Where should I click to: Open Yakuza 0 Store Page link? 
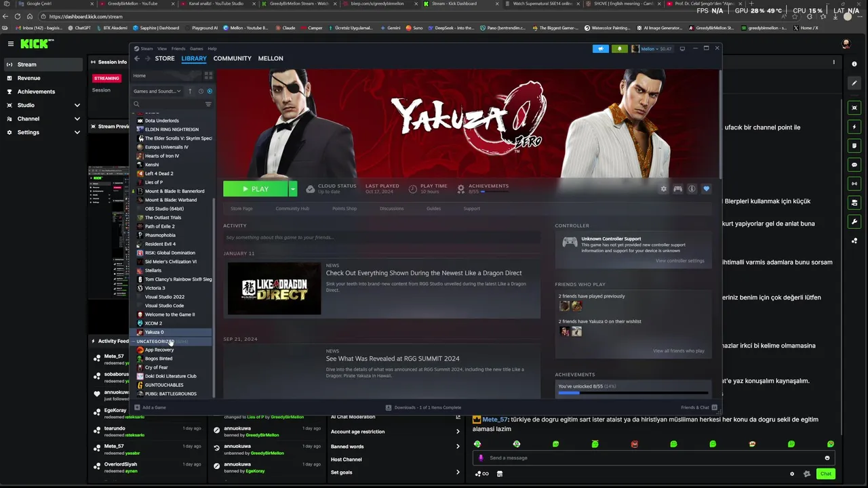[x=241, y=209]
